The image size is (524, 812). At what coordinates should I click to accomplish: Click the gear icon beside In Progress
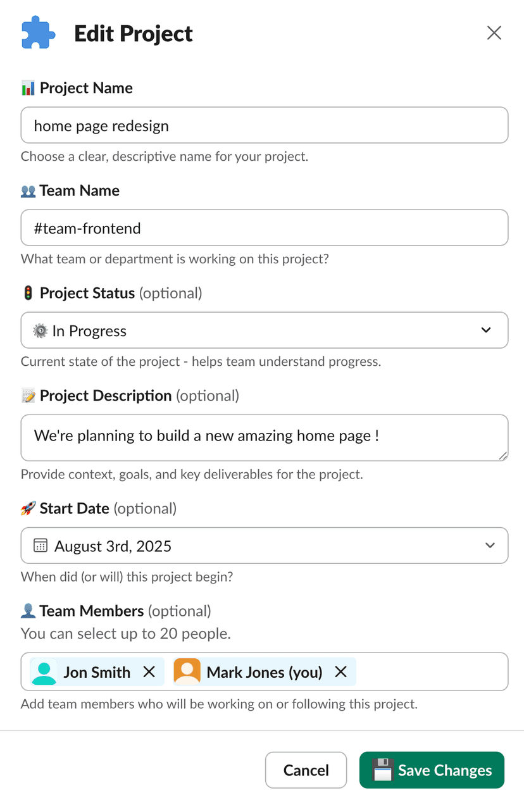[x=40, y=331]
